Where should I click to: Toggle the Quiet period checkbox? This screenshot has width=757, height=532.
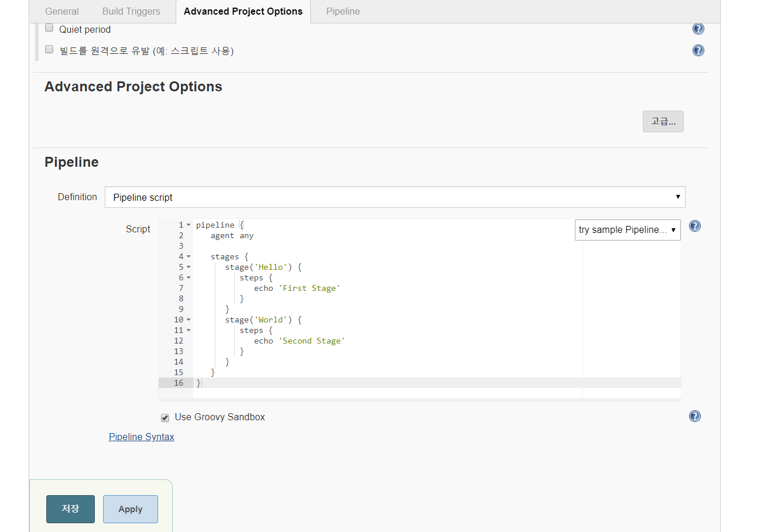coord(49,28)
